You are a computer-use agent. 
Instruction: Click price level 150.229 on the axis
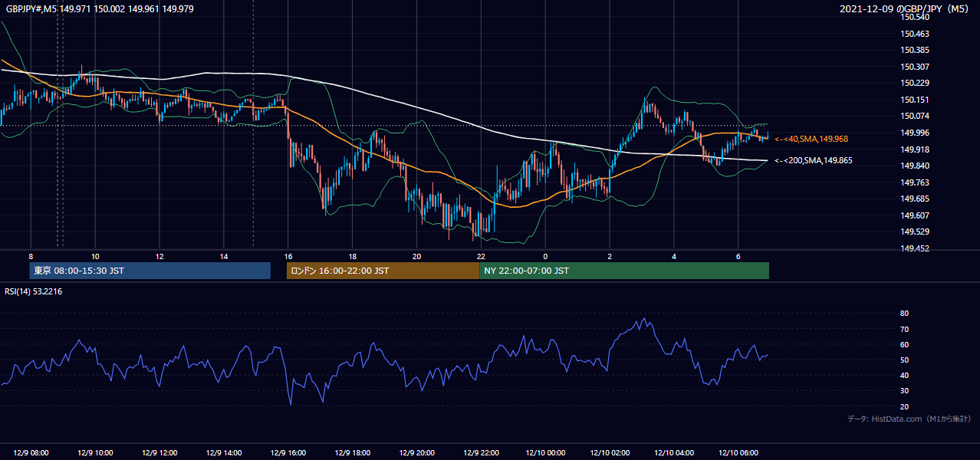pyautogui.click(x=914, y=83)
